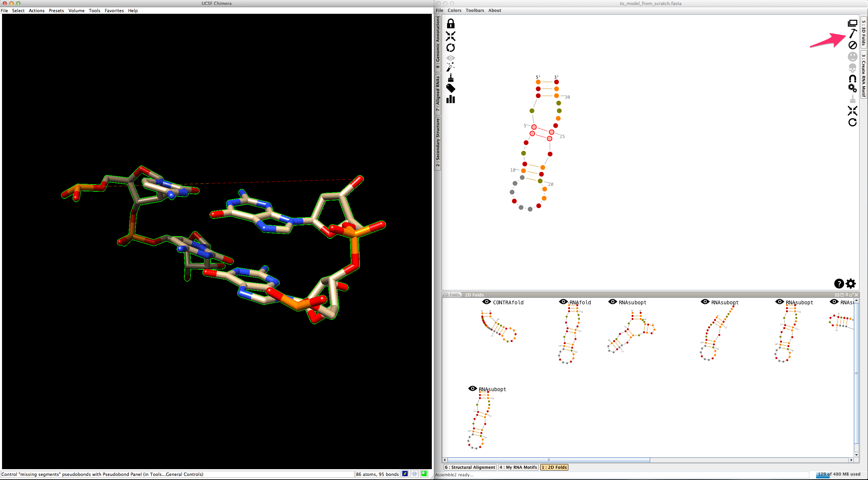Open the Chimera Presets menu

point(56,11)
